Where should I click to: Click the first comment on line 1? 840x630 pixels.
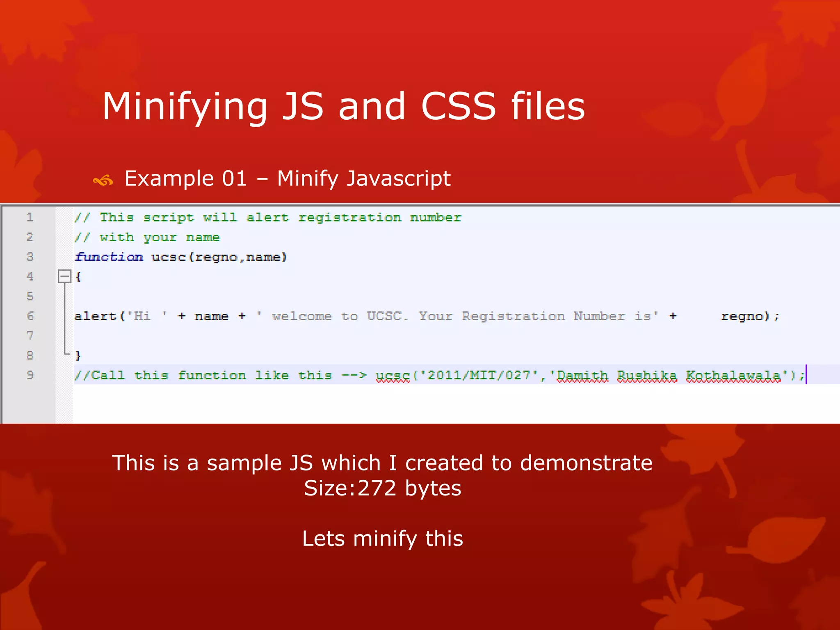(267, 217)
